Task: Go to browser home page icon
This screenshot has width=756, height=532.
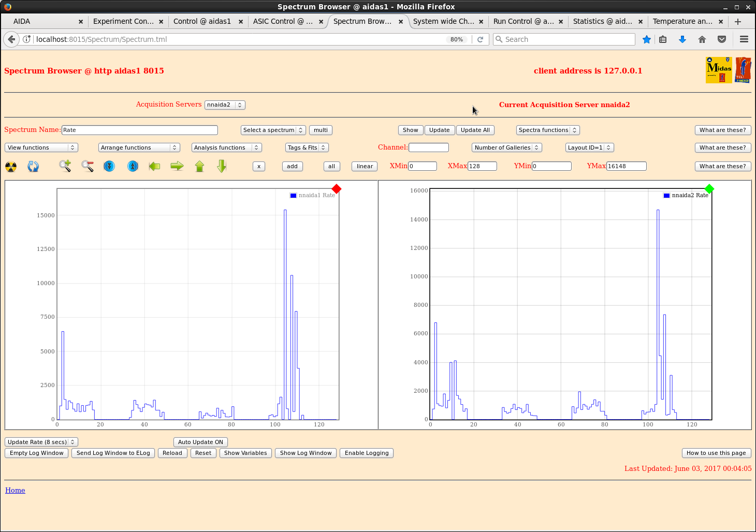Action: coord(702,39)
